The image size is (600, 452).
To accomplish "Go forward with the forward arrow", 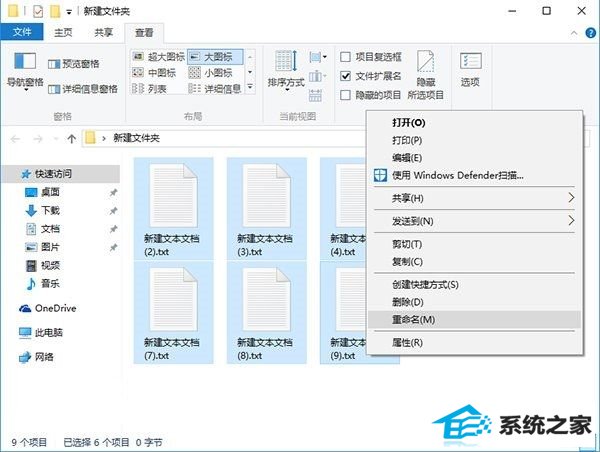I will [x=38, y=139].
